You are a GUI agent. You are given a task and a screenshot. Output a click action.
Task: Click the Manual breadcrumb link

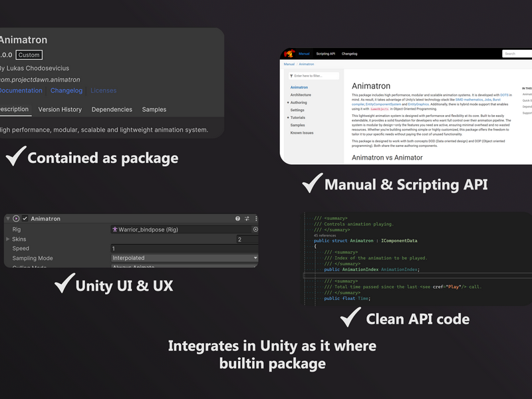(x=289, y=64)
